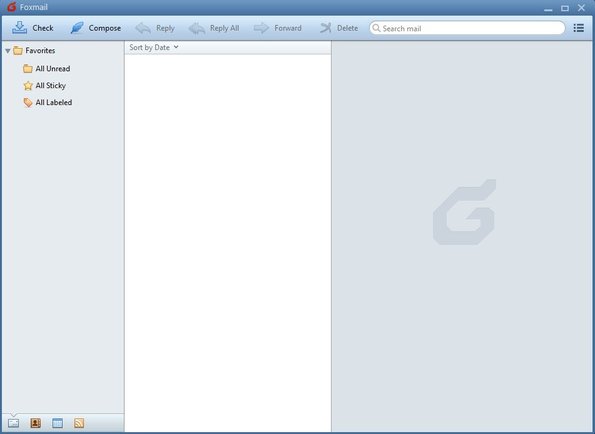
Task: Click the Check mail download icon
Action: coord(19,28)
